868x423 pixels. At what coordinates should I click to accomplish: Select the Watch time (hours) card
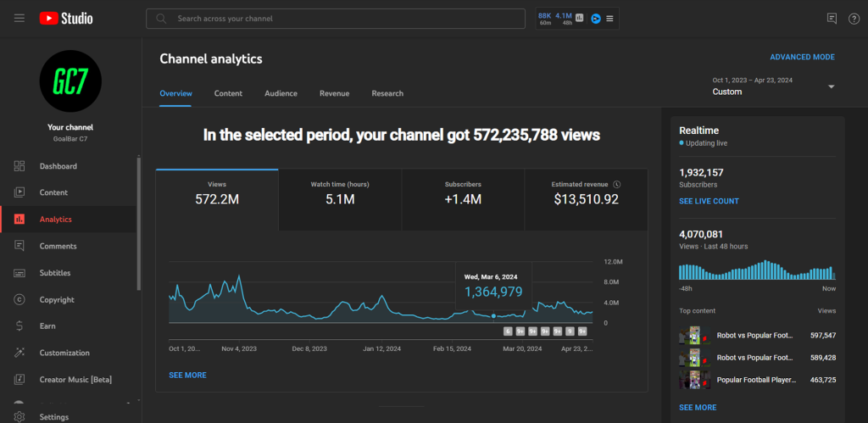coord(340,199)
